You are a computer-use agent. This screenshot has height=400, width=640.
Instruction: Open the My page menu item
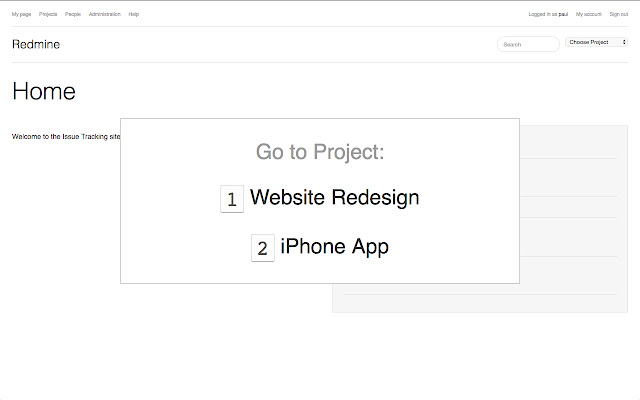21,14
